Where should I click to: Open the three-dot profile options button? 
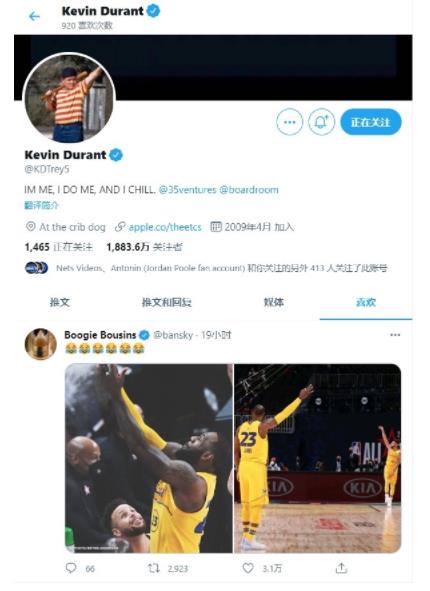[289, 122]
